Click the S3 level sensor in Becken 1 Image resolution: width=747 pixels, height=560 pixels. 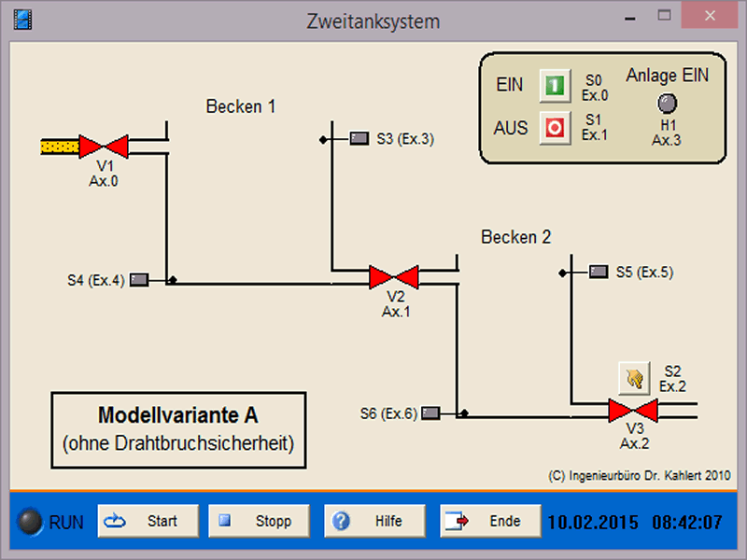(x=359, y=139)
